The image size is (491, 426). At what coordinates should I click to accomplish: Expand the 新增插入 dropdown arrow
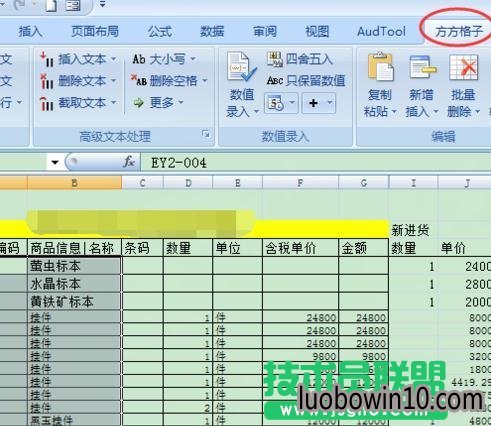pos(436,111)
